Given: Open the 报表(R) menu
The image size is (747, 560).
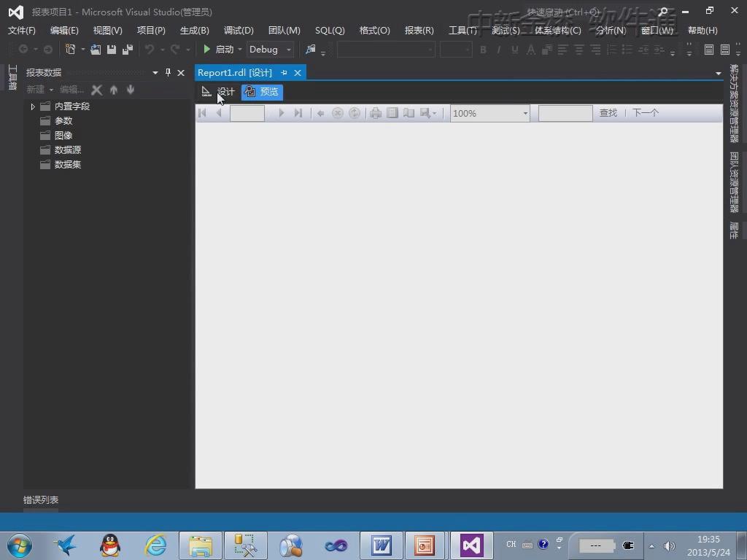Looking at the screenshot, I should click(x=419, y=31).
